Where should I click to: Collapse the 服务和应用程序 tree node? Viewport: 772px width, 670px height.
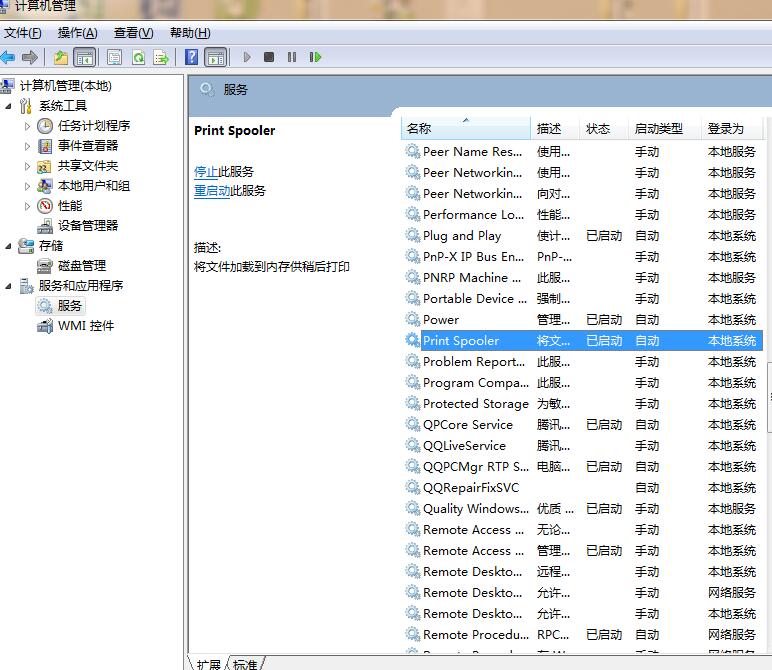click(x=8, y=286)
